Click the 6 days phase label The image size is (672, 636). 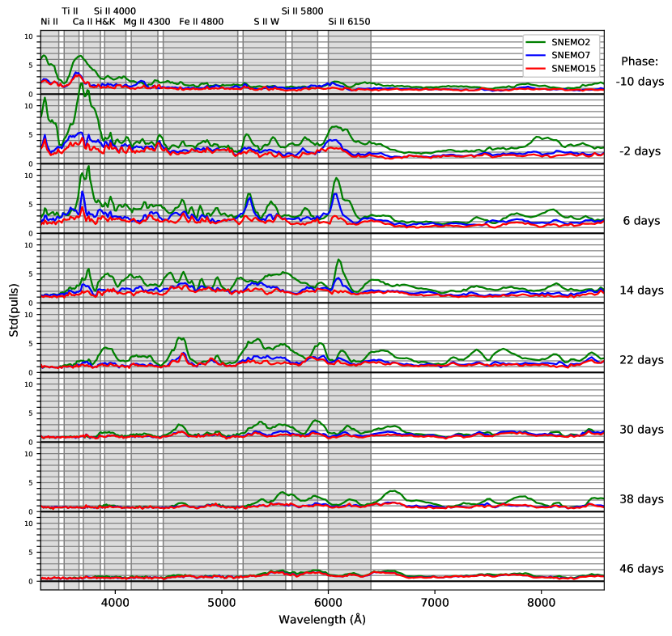641,221
